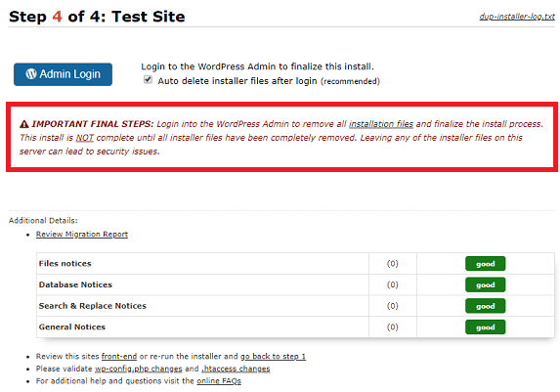This screenshot has width=560, height=392.
Task: Uncheck Auto delete installer files checkbox
Action: 148,80
